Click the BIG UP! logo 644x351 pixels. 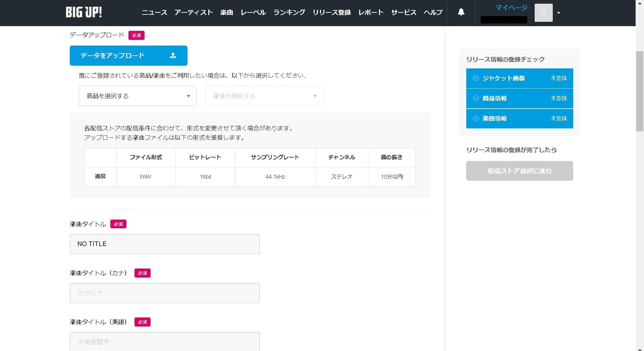84,12
